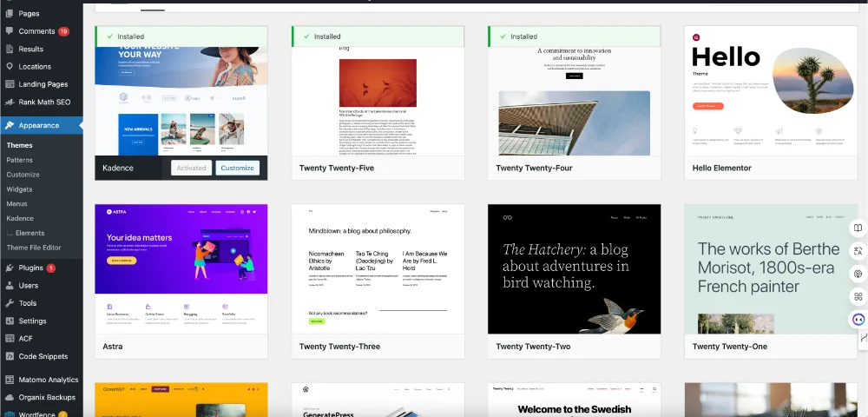Click the Customize button on the Kadence theme
The height and width of the screenshot is (417, 868).
coord(238,168)
